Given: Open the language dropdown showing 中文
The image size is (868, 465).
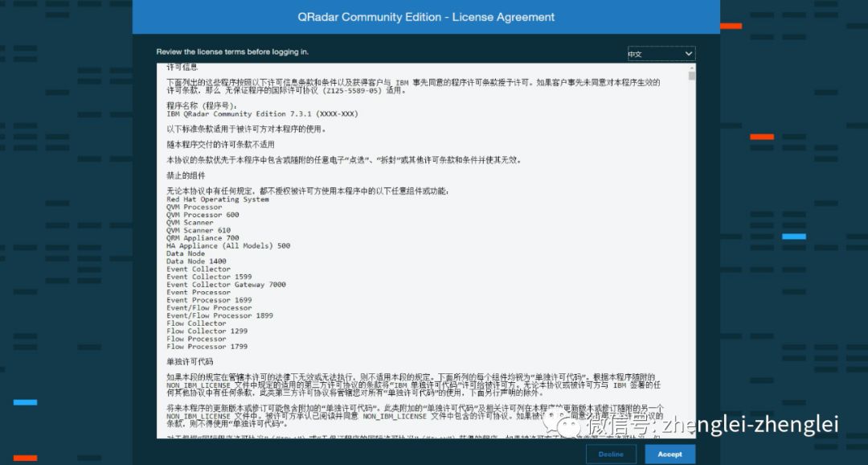Looking at the screenshot, I should point(661,54).
